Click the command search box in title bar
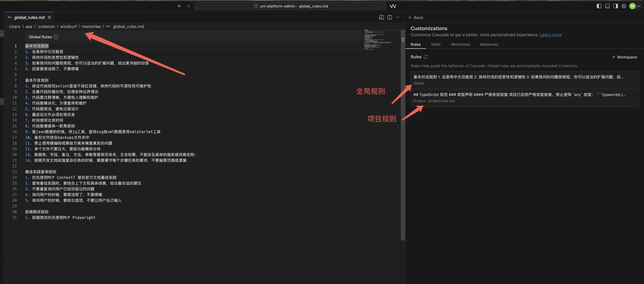 290,6
